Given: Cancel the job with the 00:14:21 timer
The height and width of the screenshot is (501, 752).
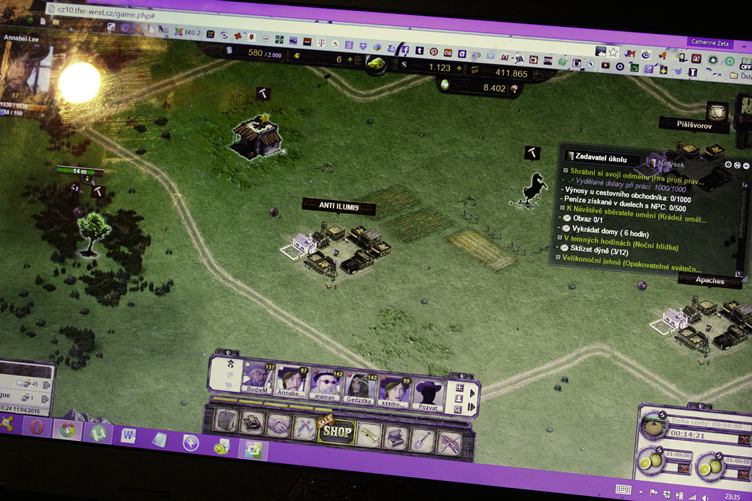Looking at the screenshot, I should (x=744, y=438).
